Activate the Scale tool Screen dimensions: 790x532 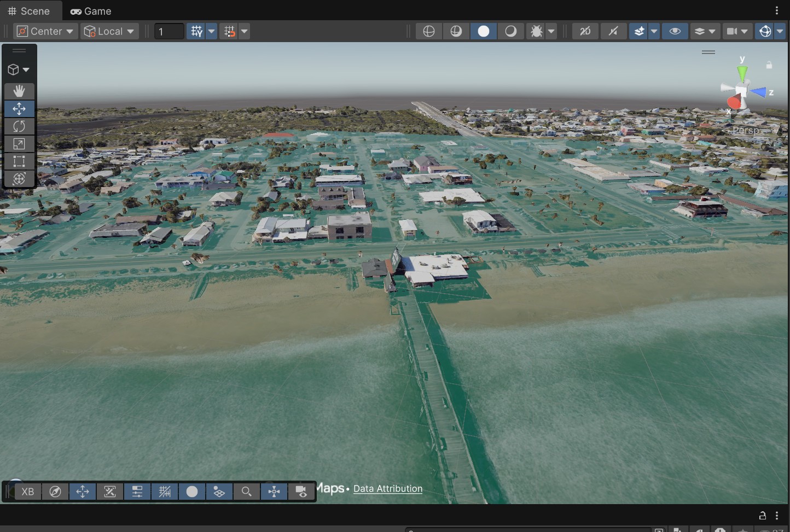[19, 144]
